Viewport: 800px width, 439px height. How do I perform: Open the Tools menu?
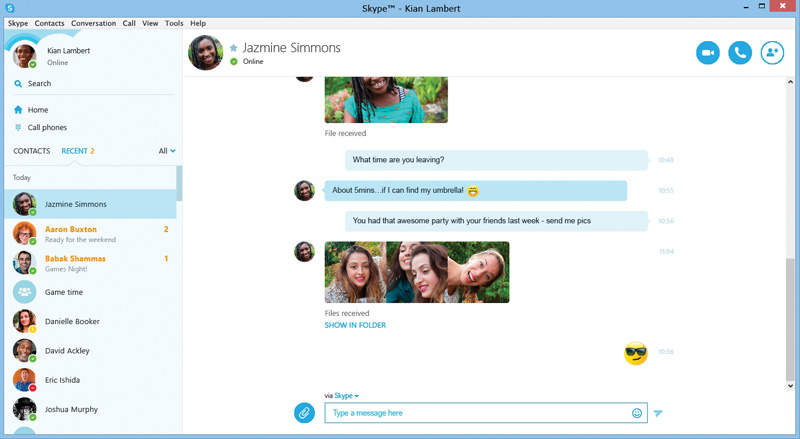pyautogui.click(x=174, y=23)
